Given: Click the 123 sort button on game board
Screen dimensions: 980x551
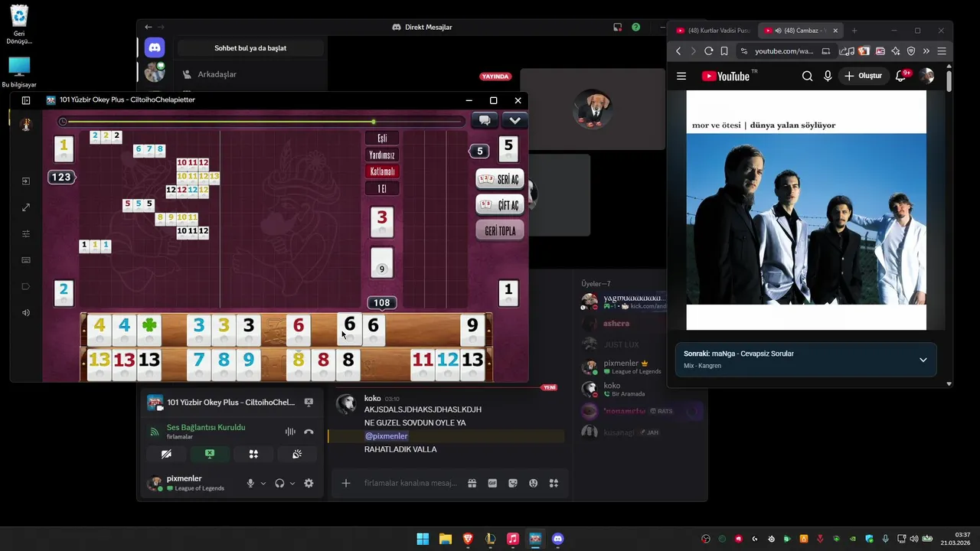Looking at the screenshot, I should point(61,177).
